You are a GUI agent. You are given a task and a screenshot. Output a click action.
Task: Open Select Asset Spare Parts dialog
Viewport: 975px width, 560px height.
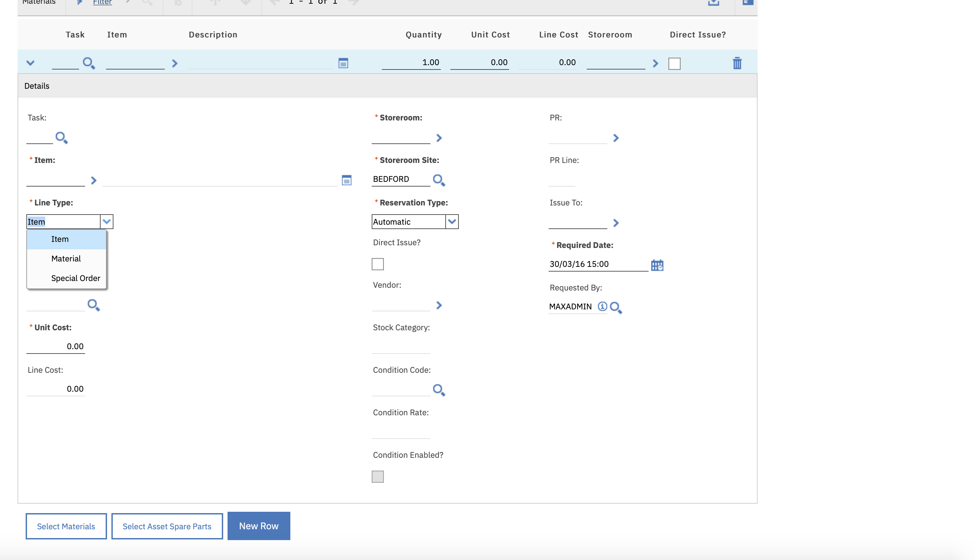(x=167, y=526)
